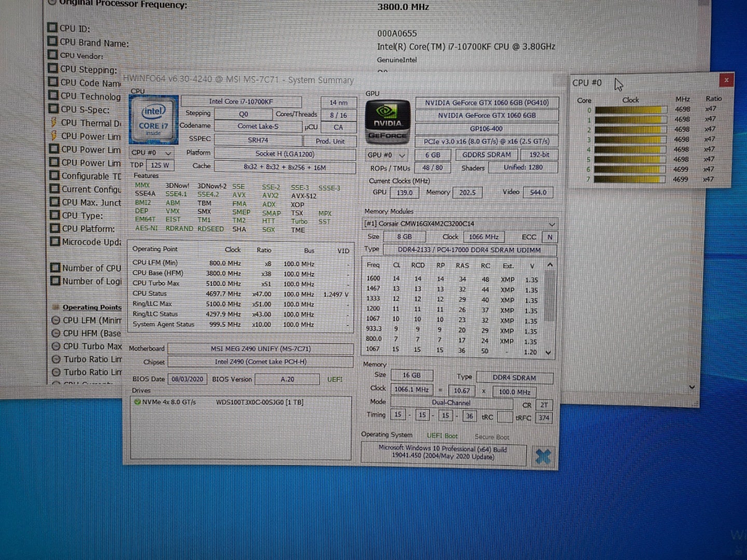Close the CPU #0 clock window
This screenshot has width=747, height=560.
tap(726, 80)
